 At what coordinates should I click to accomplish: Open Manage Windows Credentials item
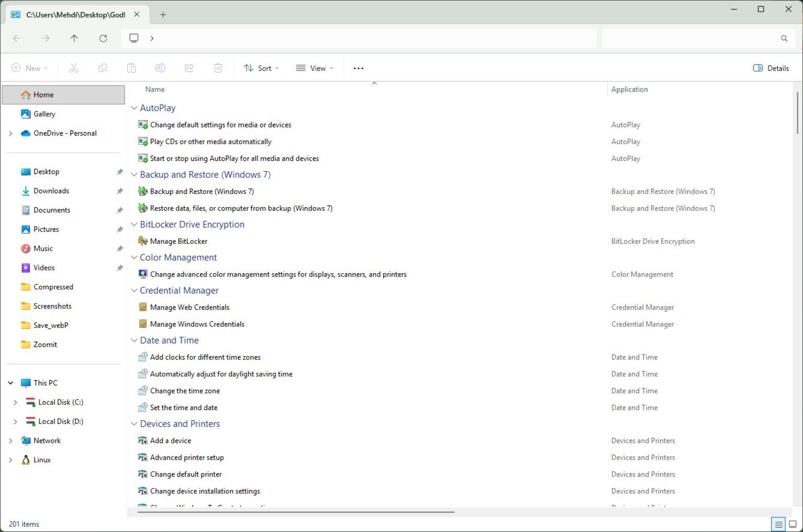[197, 324]
